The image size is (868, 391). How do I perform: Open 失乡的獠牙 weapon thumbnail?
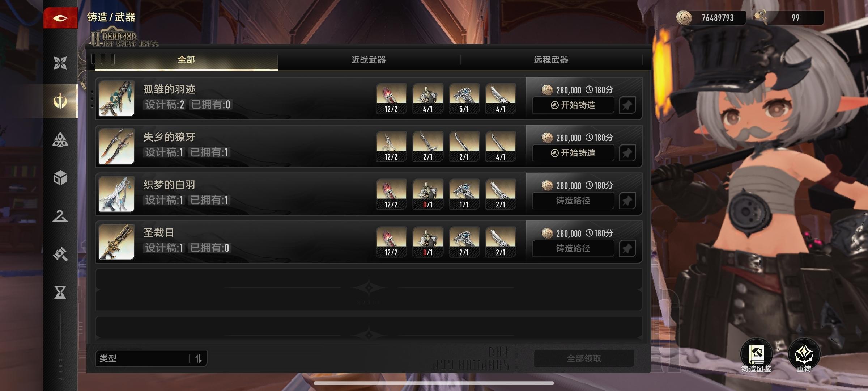click(116, 146)
